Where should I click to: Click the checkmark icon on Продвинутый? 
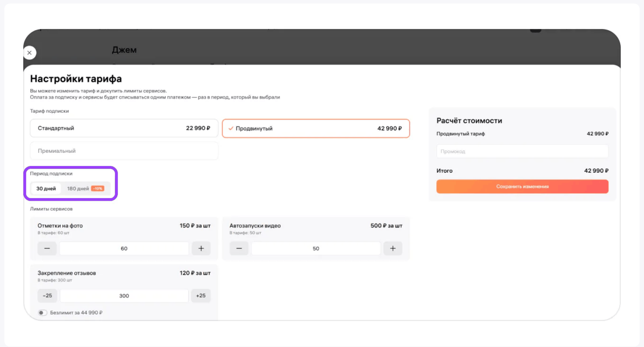(x=231, y=128)
